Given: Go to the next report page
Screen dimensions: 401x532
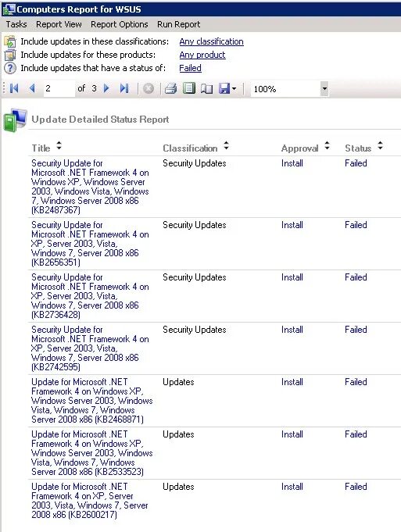Looking at the screenshot, I should point(106,88).
